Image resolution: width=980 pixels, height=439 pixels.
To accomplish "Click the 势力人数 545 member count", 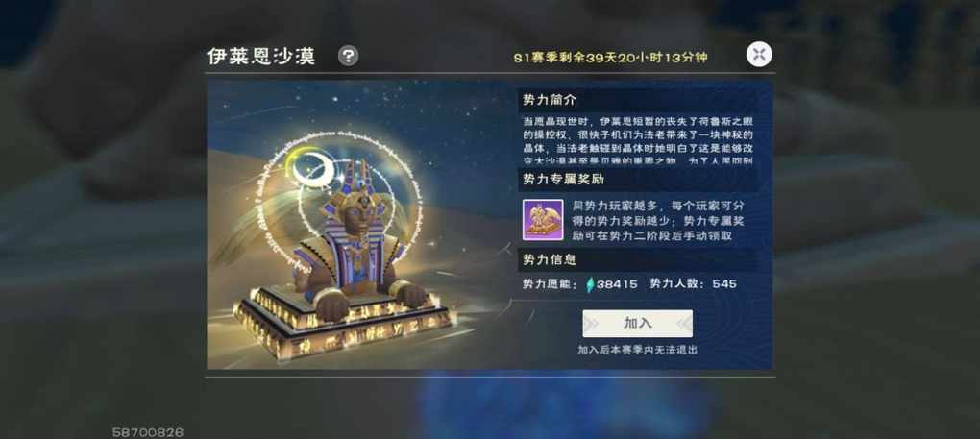I will tap(693, 284).
